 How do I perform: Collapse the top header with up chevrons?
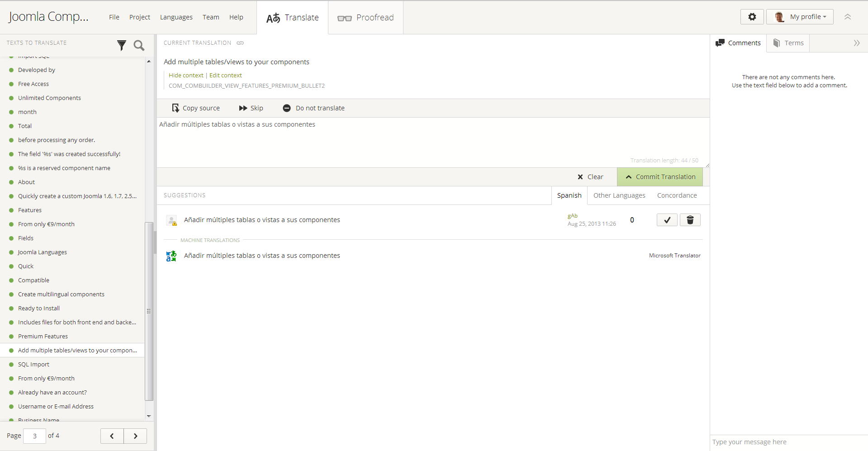[x=847, y=17]
